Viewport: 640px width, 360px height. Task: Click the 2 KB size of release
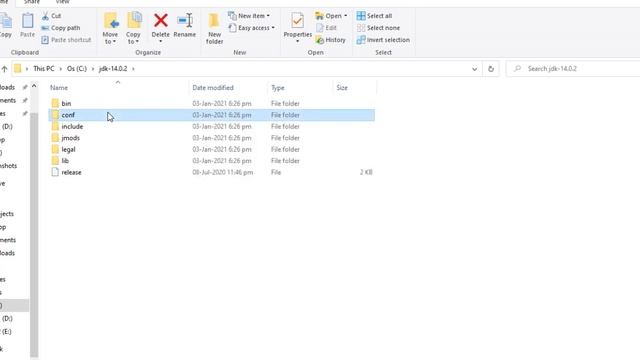coord(366,172)
